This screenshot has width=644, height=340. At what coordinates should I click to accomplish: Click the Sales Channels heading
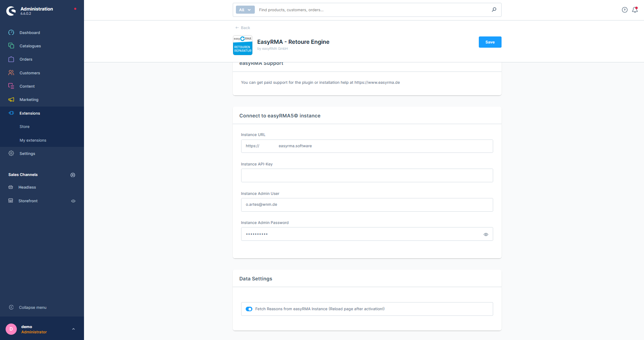click(x=23, y=175)
